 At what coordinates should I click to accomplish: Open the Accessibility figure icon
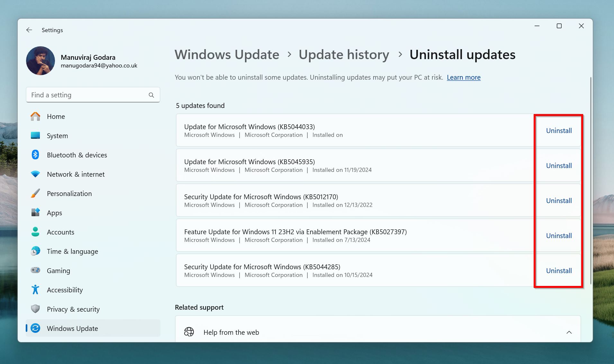[x=35, y=290]
